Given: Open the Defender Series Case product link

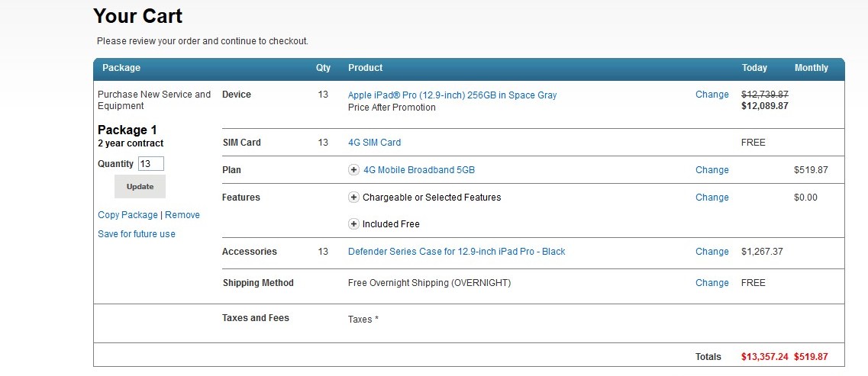Looking at the screenshot, I should 457,252.
